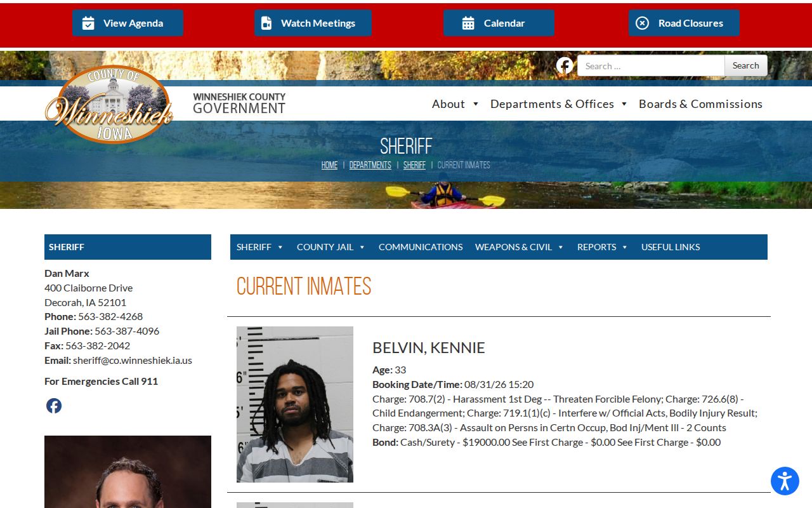This screenshot has width=812, height=508.
Task: Go to the Home breadcrumb
Action: click(329, 165)
